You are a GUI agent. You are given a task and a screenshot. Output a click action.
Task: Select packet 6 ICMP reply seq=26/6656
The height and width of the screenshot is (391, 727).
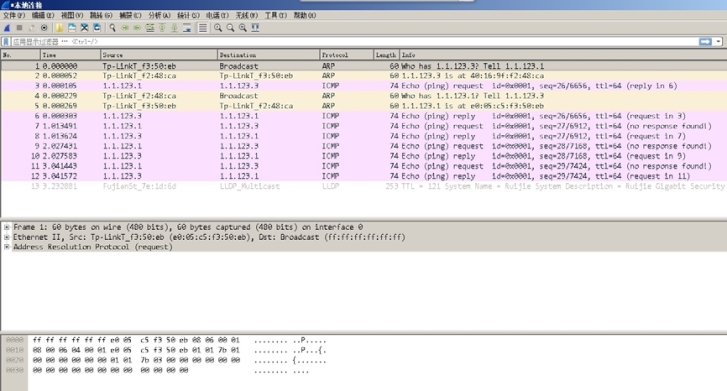(x=364, y=116)
